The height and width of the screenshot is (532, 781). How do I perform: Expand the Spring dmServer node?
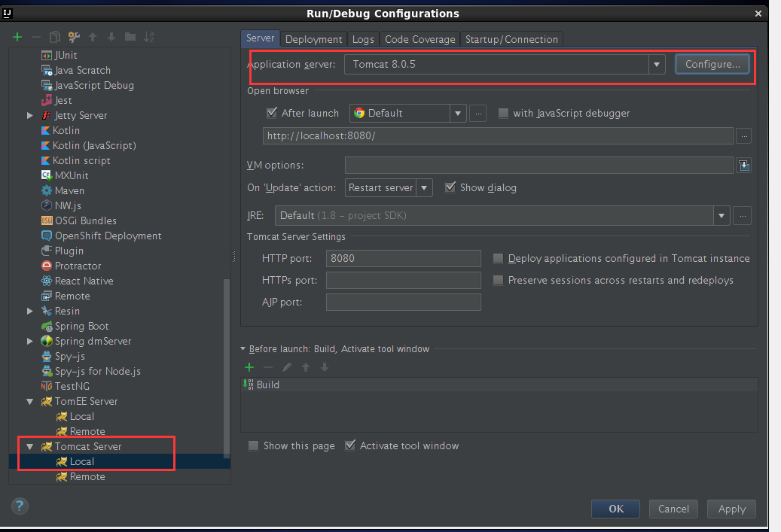(30, 341)
